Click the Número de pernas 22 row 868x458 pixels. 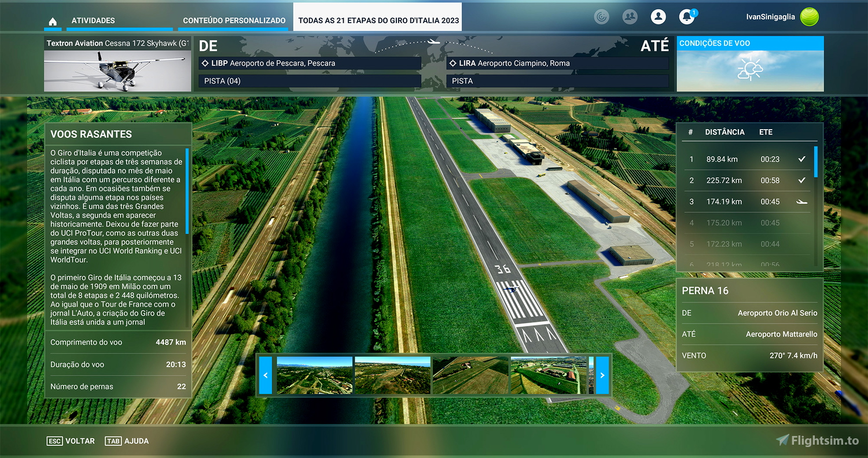(x=118, y=386)
